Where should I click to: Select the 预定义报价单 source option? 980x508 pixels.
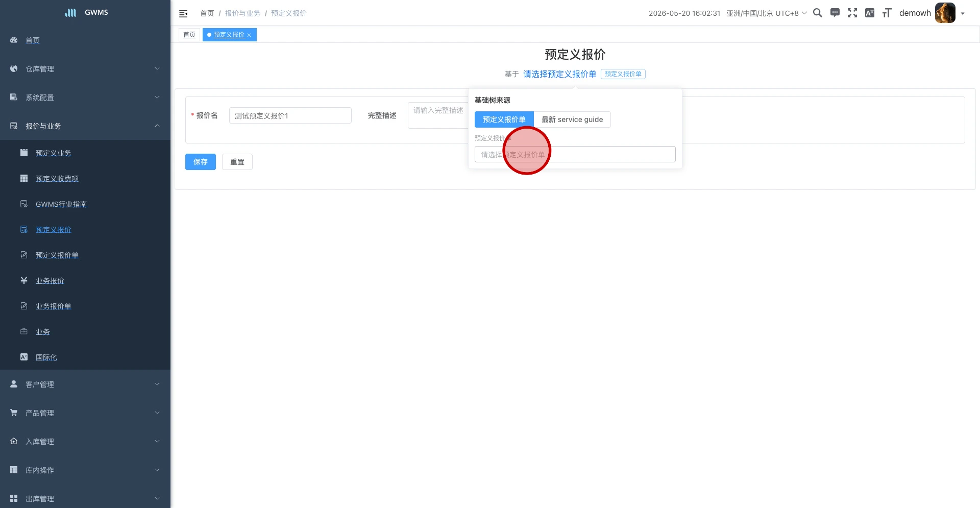[504, 119]
